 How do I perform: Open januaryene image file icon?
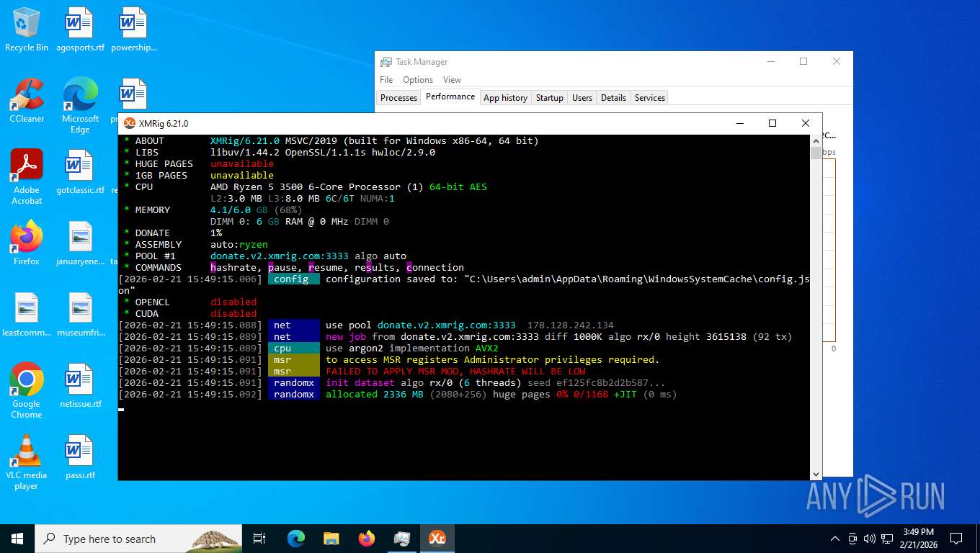click(80, 243)
